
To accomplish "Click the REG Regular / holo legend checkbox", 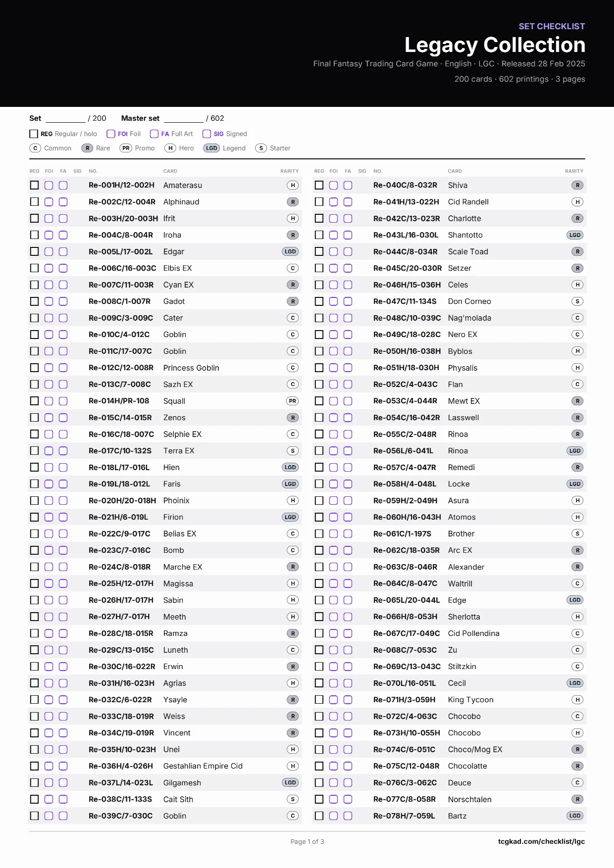I will 34,134.
